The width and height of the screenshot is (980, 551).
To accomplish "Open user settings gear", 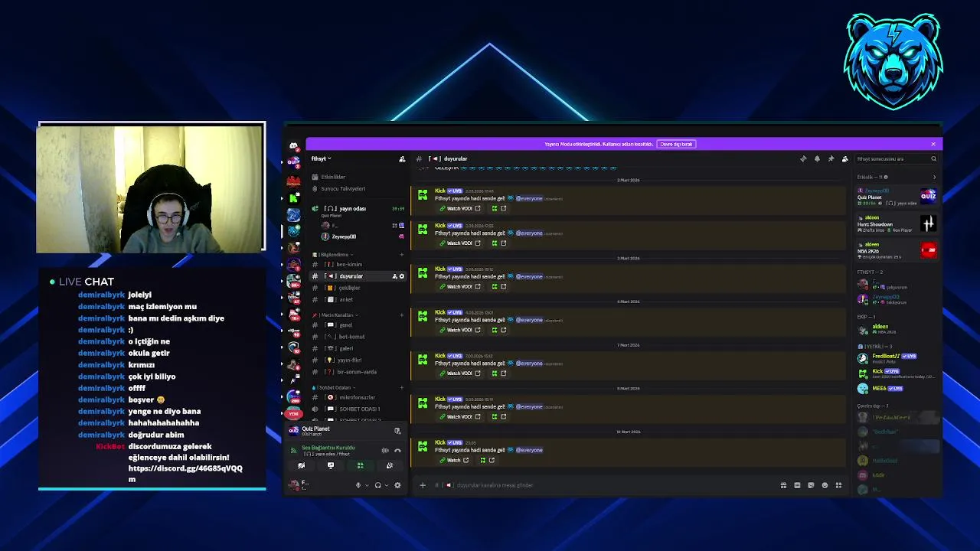I will coord(397,485).
